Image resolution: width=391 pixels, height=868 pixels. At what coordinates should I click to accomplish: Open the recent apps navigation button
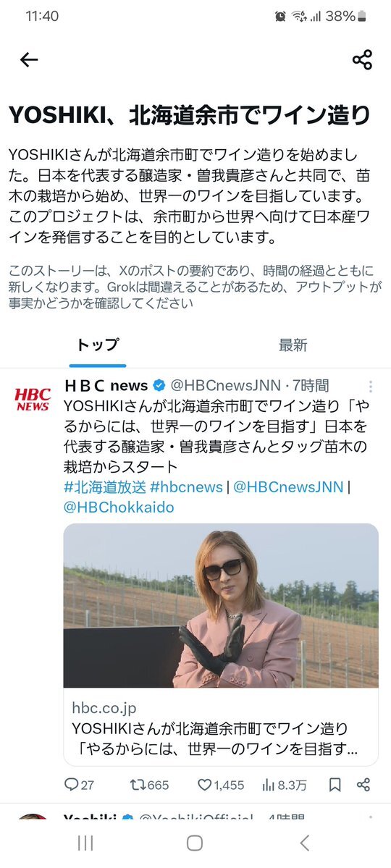(85, 843)
